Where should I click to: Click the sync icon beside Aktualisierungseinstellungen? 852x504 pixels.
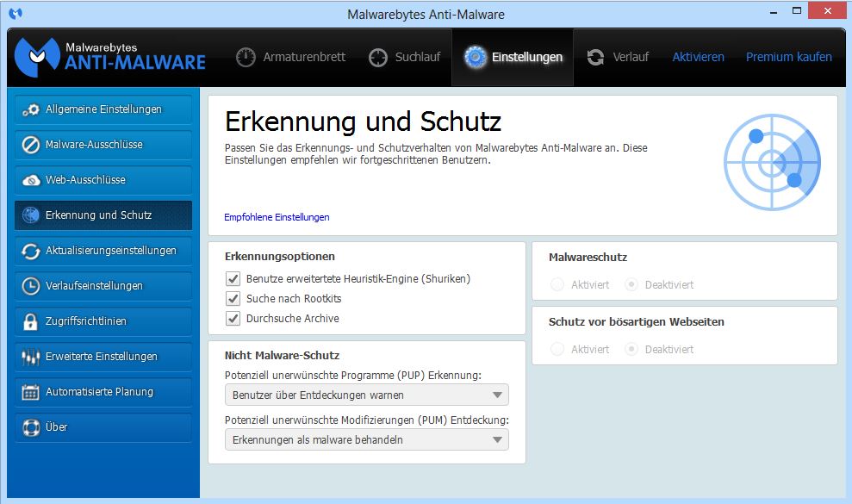click(31, 251)
